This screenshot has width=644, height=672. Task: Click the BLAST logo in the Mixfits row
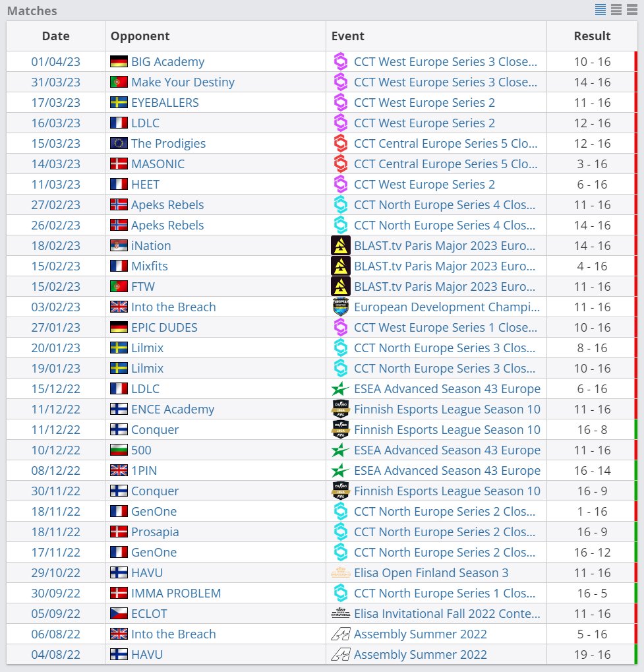[x=341, y=266]
